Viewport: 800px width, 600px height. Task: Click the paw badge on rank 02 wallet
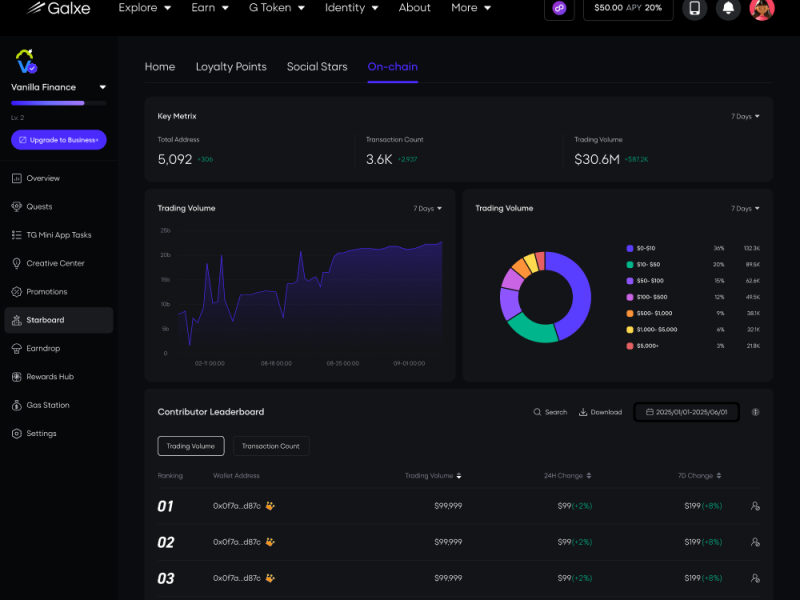tap(270, 542)
